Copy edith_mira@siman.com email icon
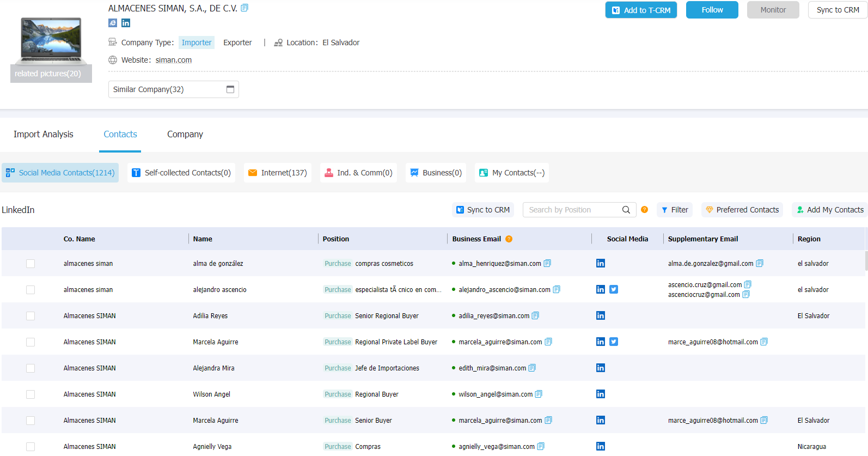Screen dimensions: 868x456 coord(532,368)
